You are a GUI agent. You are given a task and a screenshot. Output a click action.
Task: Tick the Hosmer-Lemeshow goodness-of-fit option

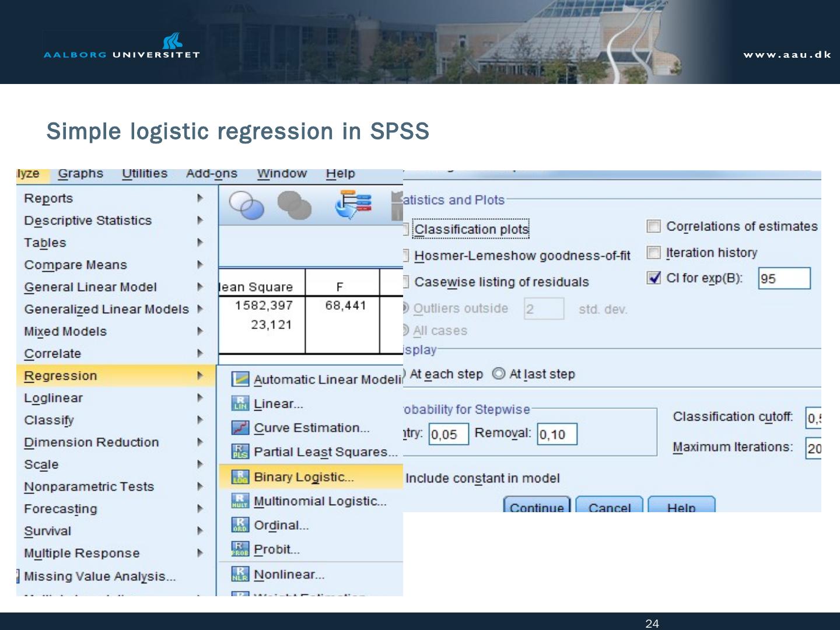click(405, 256)
